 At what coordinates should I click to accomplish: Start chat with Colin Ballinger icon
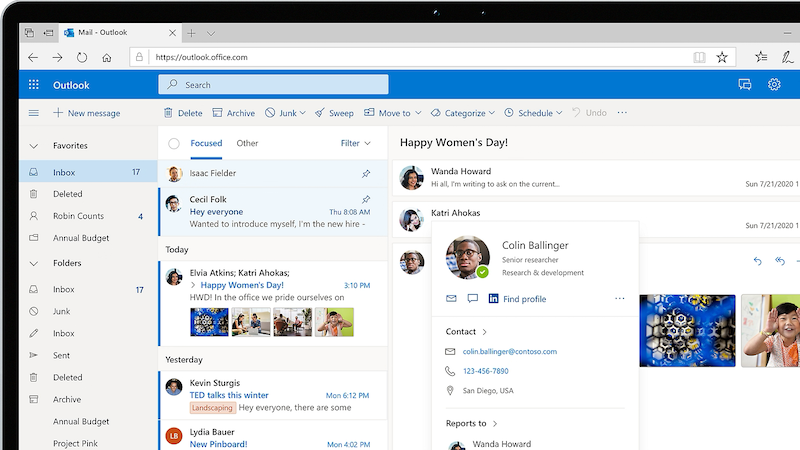(x=472, y=298)
